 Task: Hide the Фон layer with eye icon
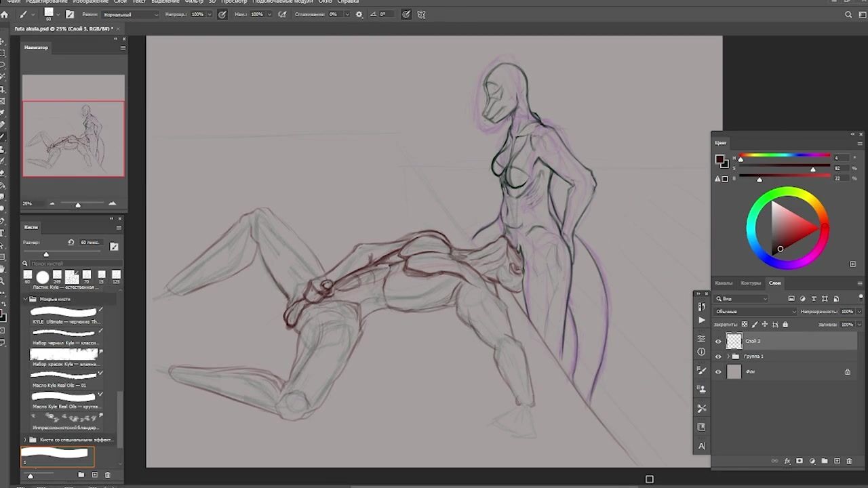[718, 371]
